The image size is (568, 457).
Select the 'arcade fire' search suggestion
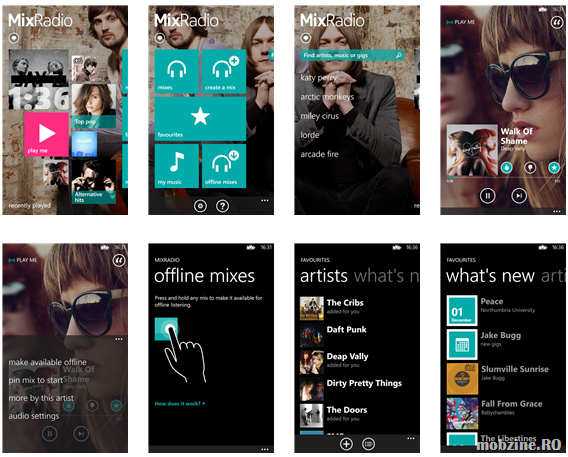319,154
